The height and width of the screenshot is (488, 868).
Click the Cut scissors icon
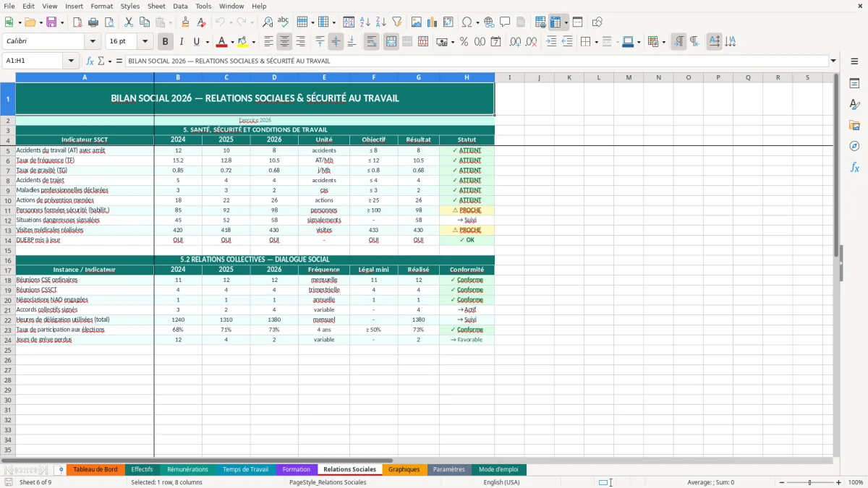pyautogui.click(x=129, y=22)
